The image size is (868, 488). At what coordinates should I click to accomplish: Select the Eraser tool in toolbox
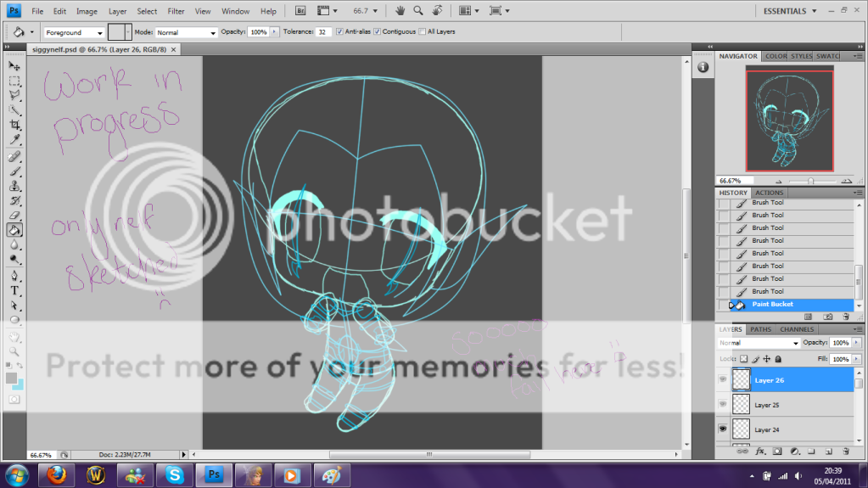coord(14,216)
